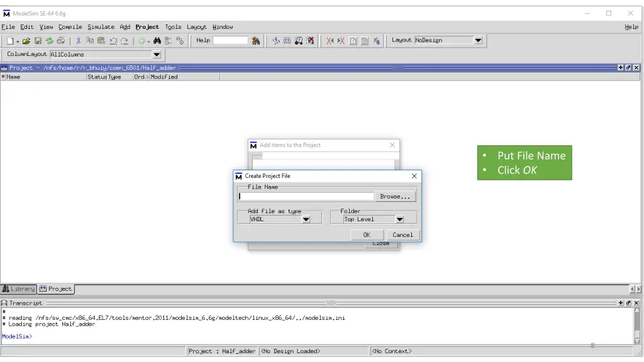Click the lined page icon near Layout
This screenshot has height=362, width=644.
click(x=364, y=41)
